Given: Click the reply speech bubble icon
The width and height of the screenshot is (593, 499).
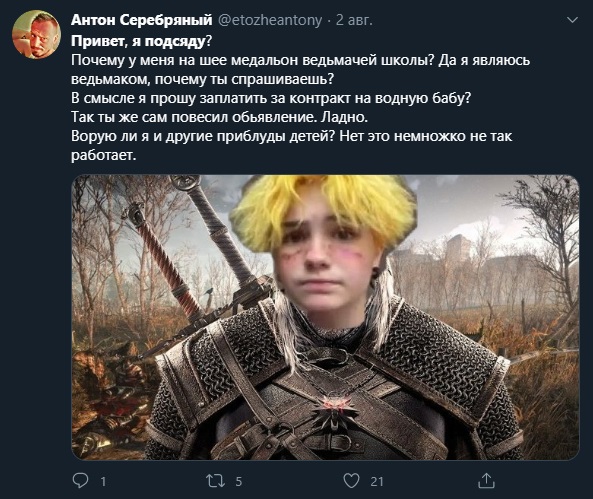Looking at the screenshot, I should coord(80,480).
